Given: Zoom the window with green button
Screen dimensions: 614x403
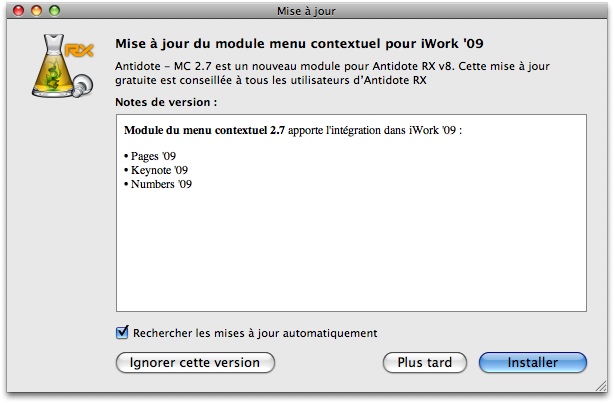Looking at the screenshot, I should [x=54, y=11].
